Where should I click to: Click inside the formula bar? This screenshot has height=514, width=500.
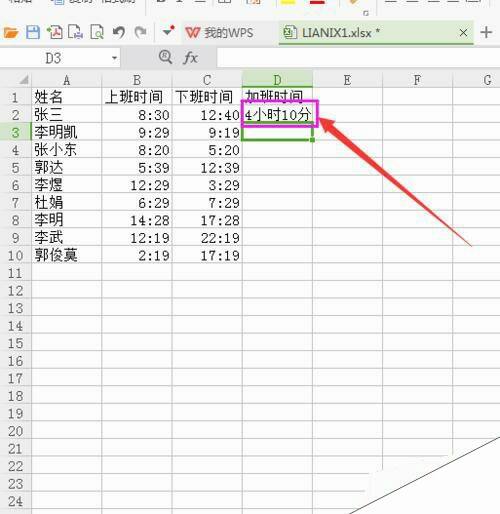click(358, 58)
